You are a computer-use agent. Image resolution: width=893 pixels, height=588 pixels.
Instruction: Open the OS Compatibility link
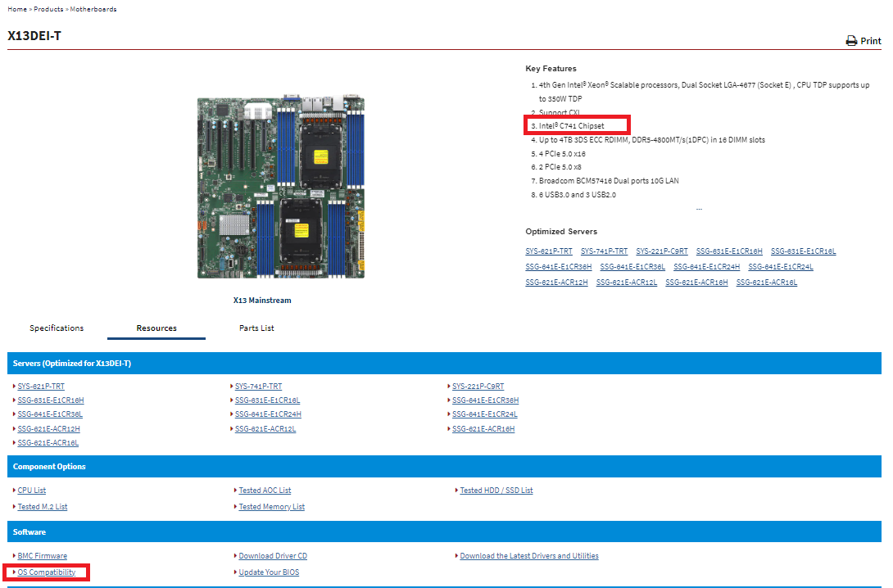(x=47, y=572)
